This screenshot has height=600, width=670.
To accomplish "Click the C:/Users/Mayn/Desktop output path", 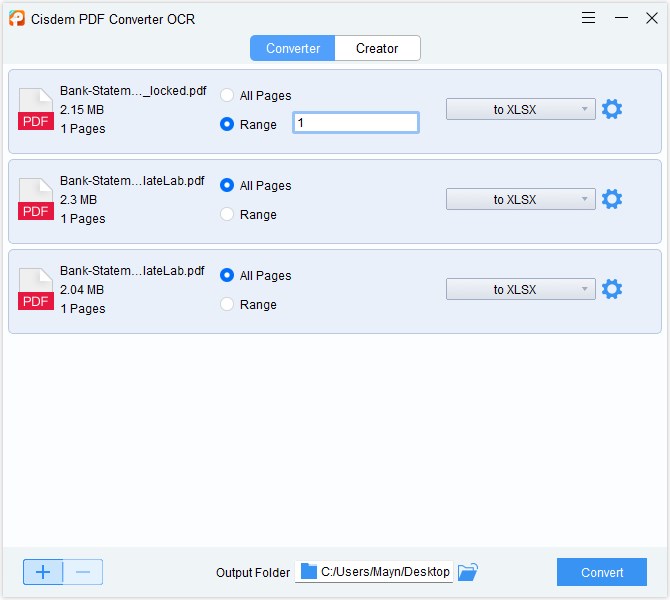I will pos(385,571).
